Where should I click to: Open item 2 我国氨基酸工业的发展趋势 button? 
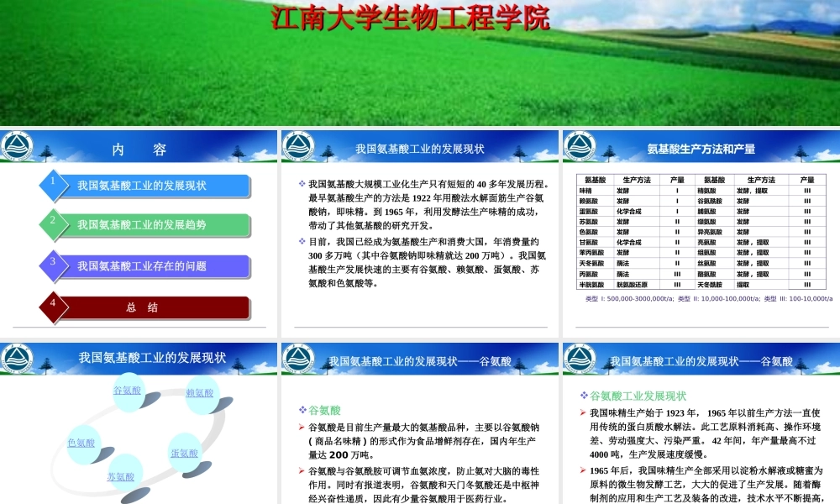153,225
